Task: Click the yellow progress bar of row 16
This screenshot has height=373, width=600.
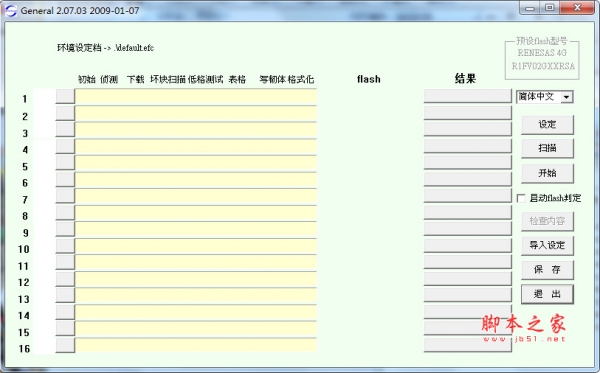Action: point(196,345)
